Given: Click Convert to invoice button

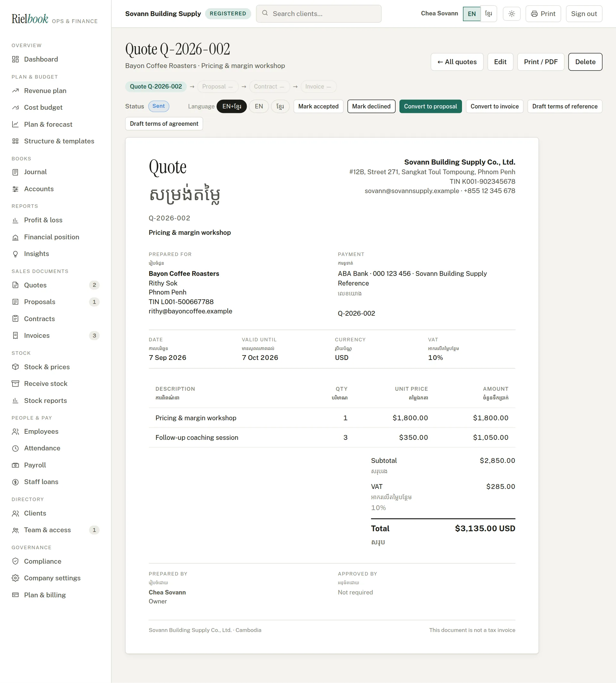Looking at the screenshot, I should tap(494, 106).
